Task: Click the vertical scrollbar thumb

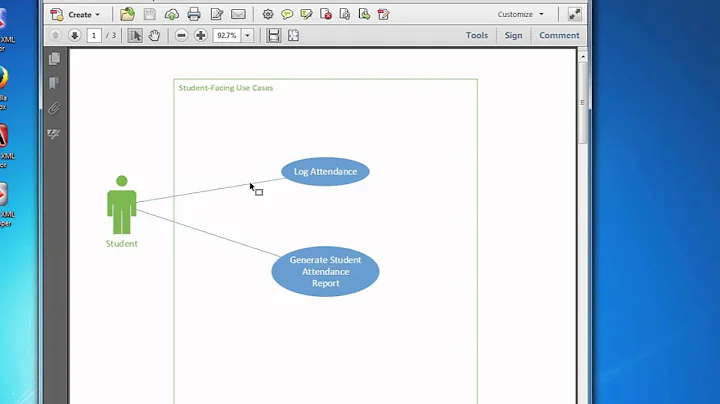Action: coord(583,103)
